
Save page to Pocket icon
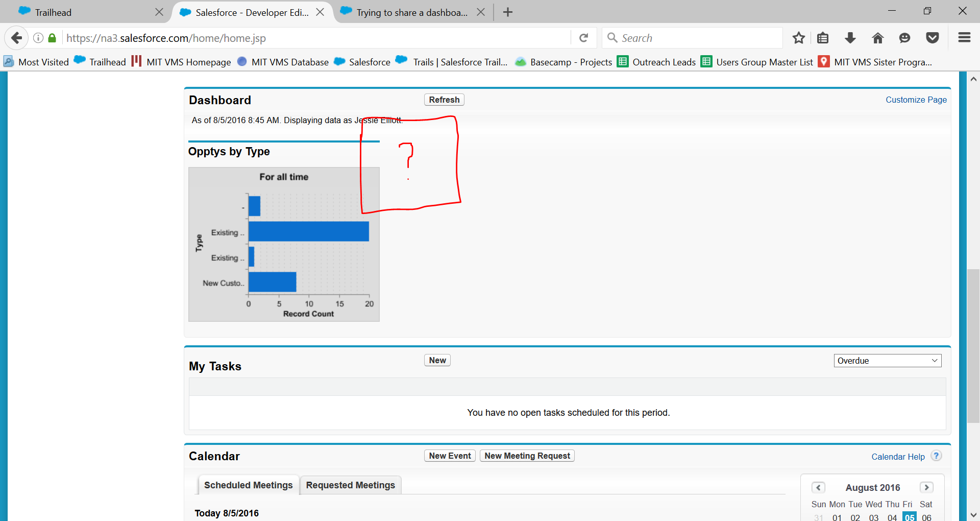click(x=933, y=38)
